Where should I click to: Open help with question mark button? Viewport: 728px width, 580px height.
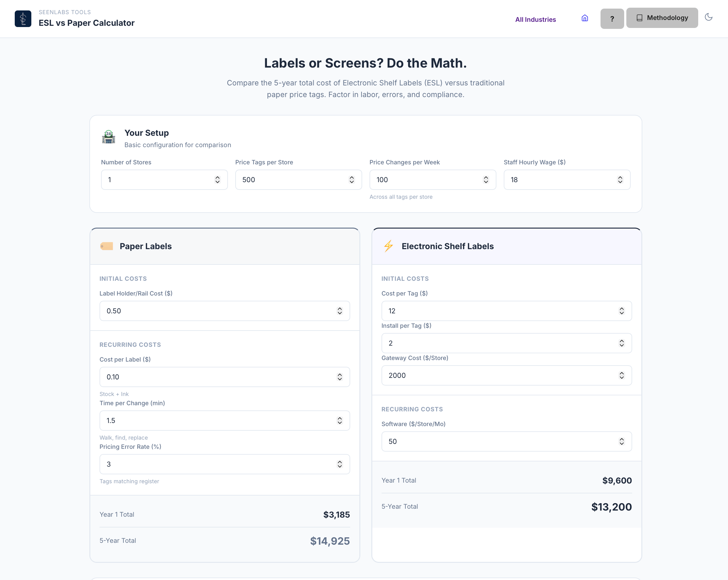(x=612, y=19)
